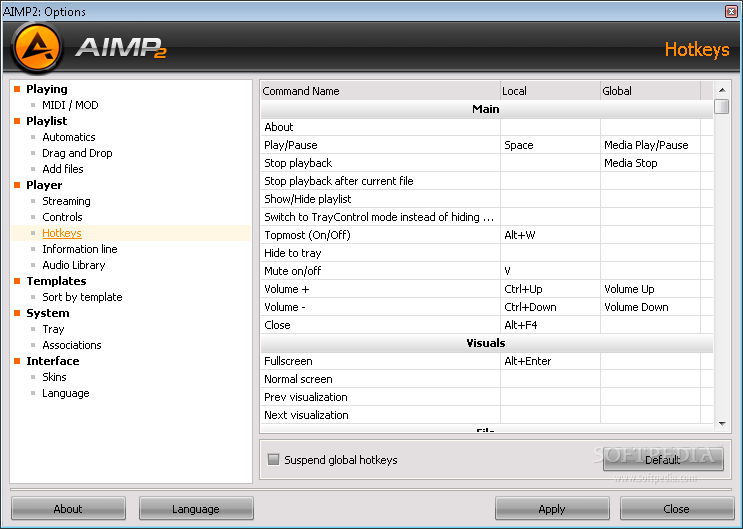743x529 pixels.
Task: Select the Close command row in the list
Action: (x=487, y=325)
